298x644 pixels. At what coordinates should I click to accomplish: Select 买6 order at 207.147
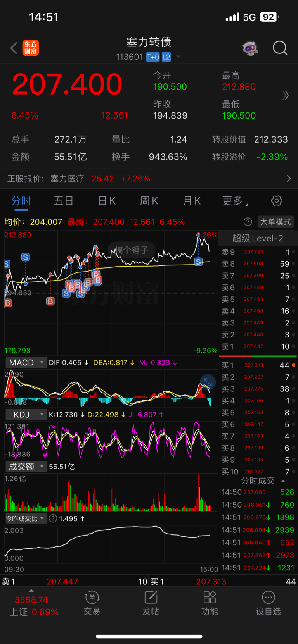tap(258, 424)
